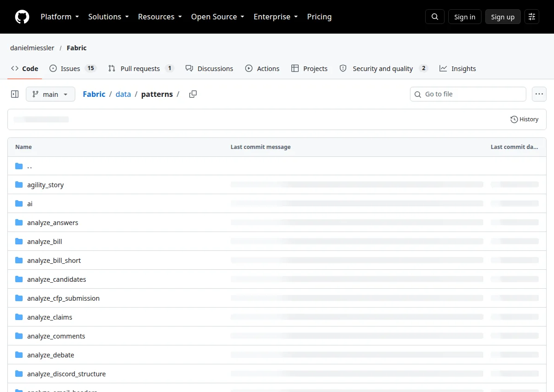The height and width of the screenshot is (392, 554).
Task: Click the agility_story folder icon
Action: 19,185
